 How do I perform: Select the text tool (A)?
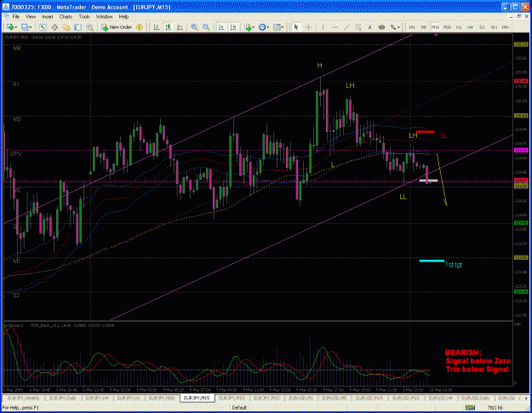369,27
